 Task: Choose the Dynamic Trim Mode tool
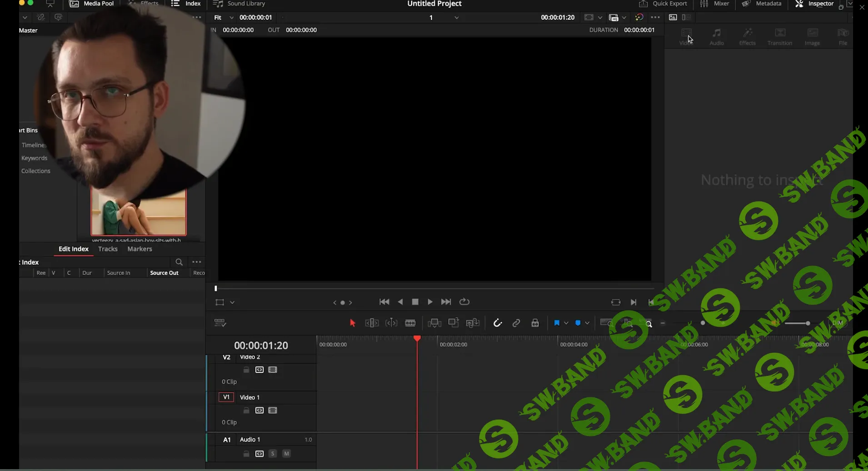click(391, 323)
